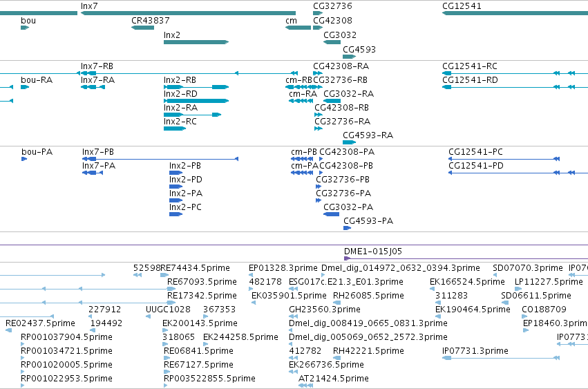Click transcript Inx2-RD

180,94
